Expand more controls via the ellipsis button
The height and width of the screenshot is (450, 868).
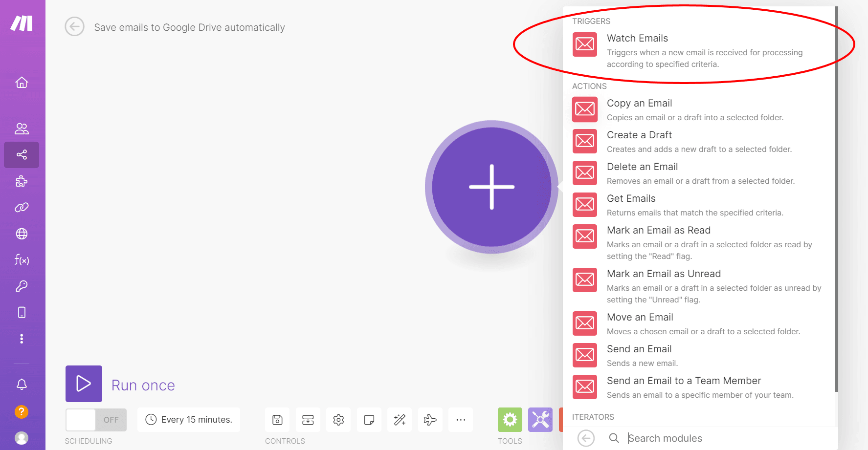coord(460,419)
